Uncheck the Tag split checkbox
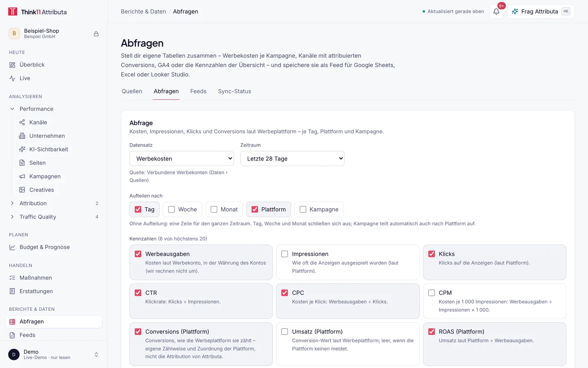This screenshot has width=588, height=368. (x=138, y=209)
